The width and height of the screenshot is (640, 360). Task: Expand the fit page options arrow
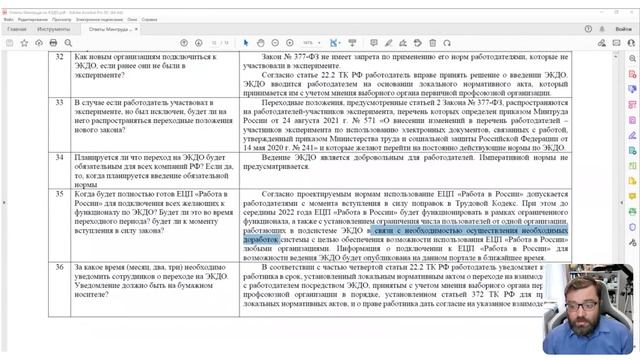coord(340,43)
